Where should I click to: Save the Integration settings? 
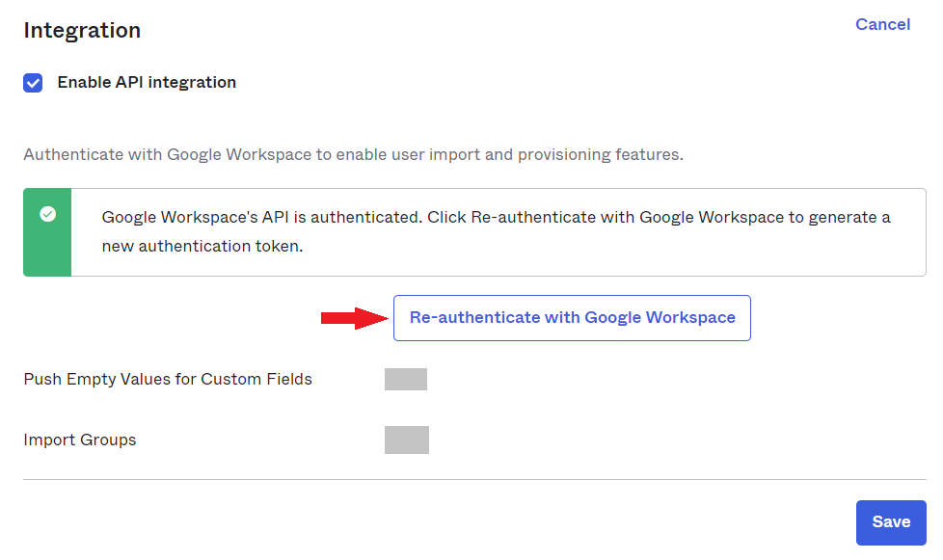tap(891, 521)
